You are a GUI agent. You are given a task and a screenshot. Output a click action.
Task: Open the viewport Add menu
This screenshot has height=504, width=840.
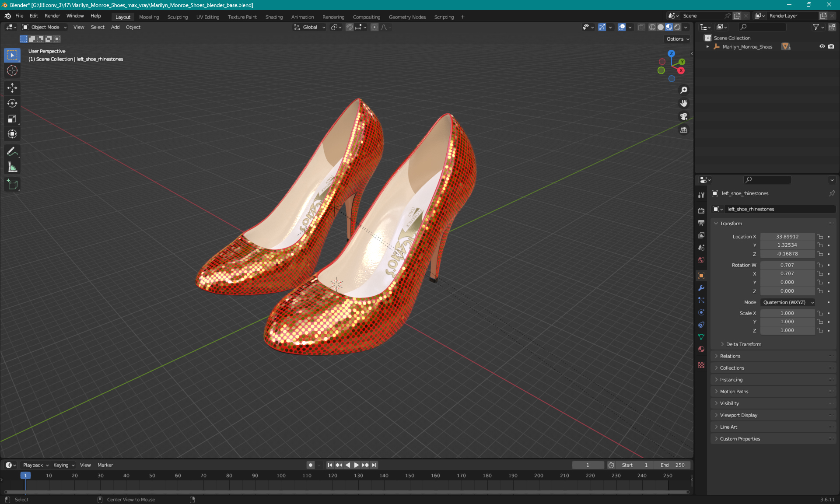tap(115, 27)
